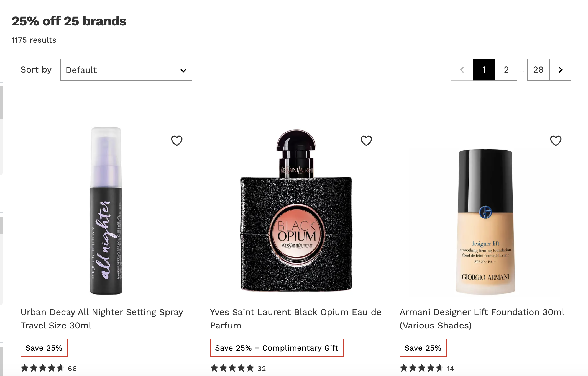588x376 pixels.
Task: Go to page 2
Action: (x=506, y=70)
